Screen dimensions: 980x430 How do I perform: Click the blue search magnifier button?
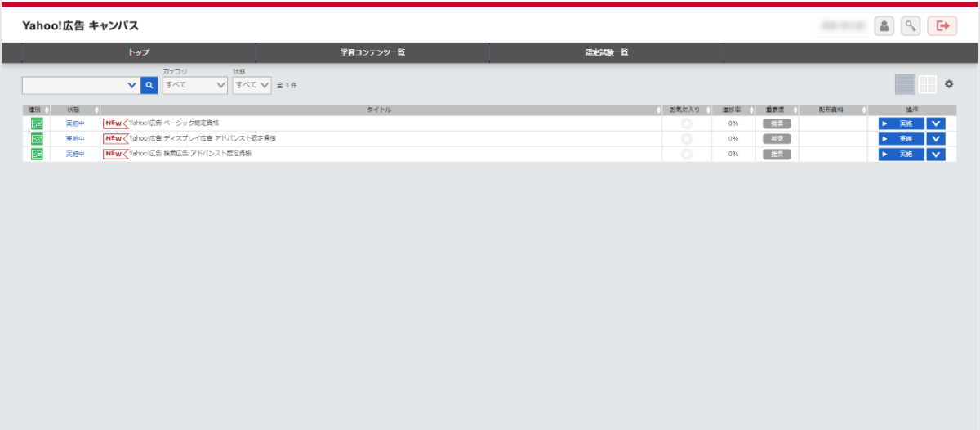point(149,85)
